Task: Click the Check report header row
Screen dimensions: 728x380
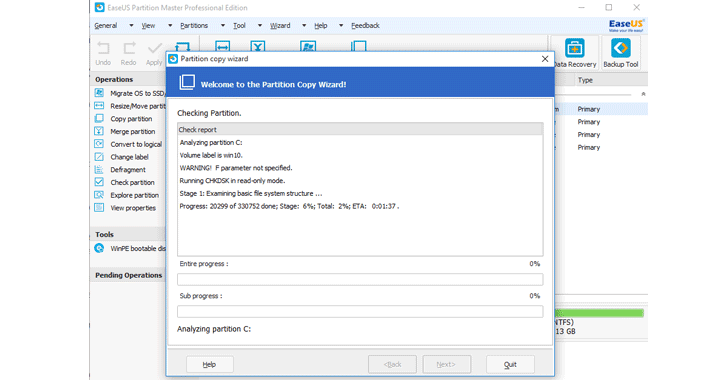Action: (x=360, y=130)
